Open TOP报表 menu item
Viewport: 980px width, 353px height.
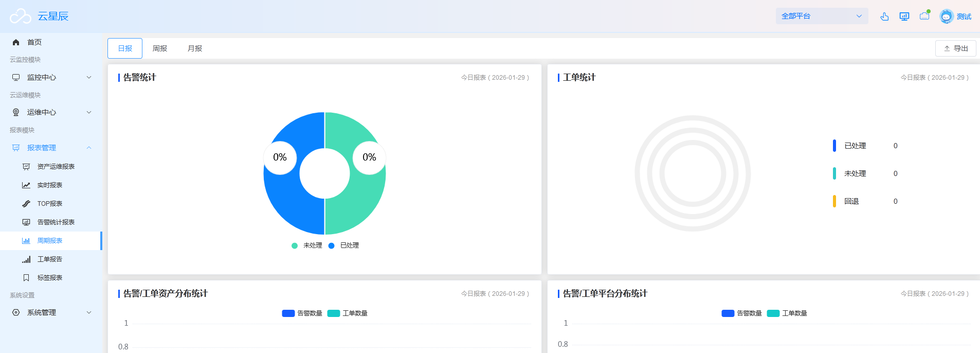click(51, 204)
